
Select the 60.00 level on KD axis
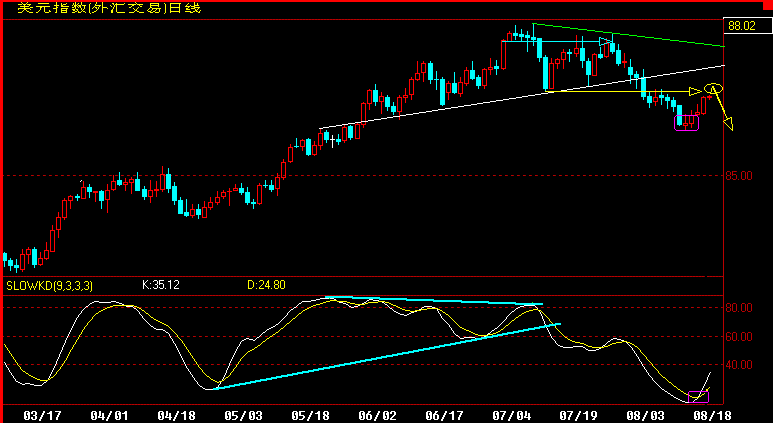tap(738, 337)
